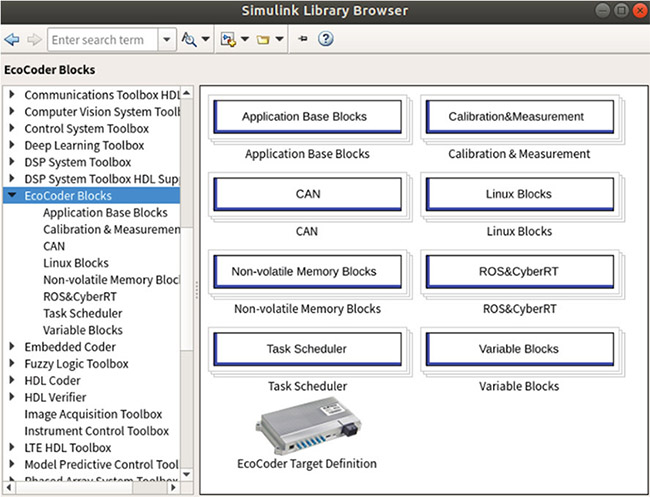
Task: Collapse the EcoCoder Blocks tree node
Action: 12,195
